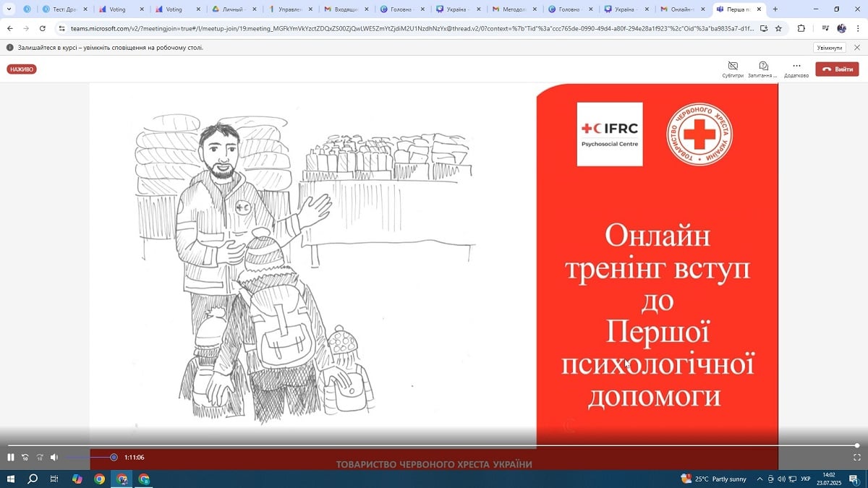Open the system tray volume icon
868x488 pixels.
(782, 479)
